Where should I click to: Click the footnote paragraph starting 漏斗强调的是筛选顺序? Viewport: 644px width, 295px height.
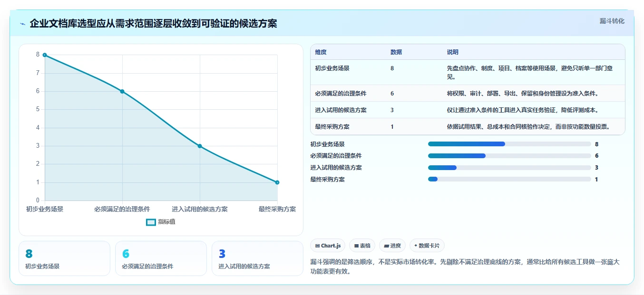tap(465, 267)
